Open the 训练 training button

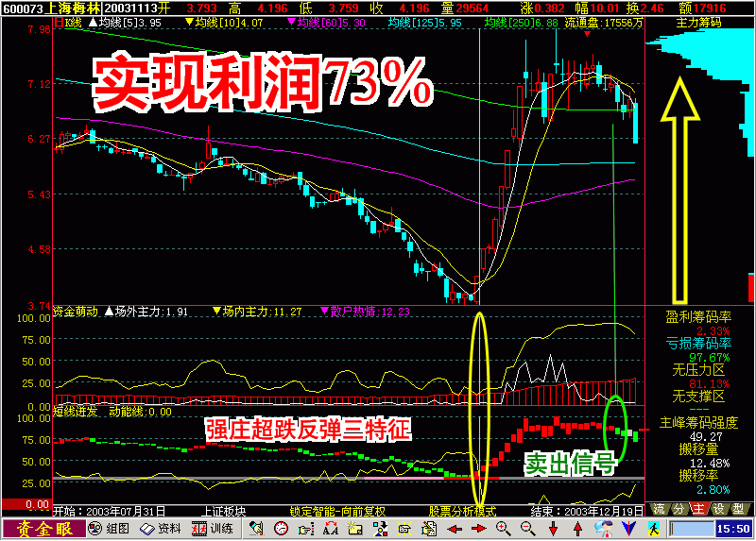pyautogui.click(x=212, y=529)
